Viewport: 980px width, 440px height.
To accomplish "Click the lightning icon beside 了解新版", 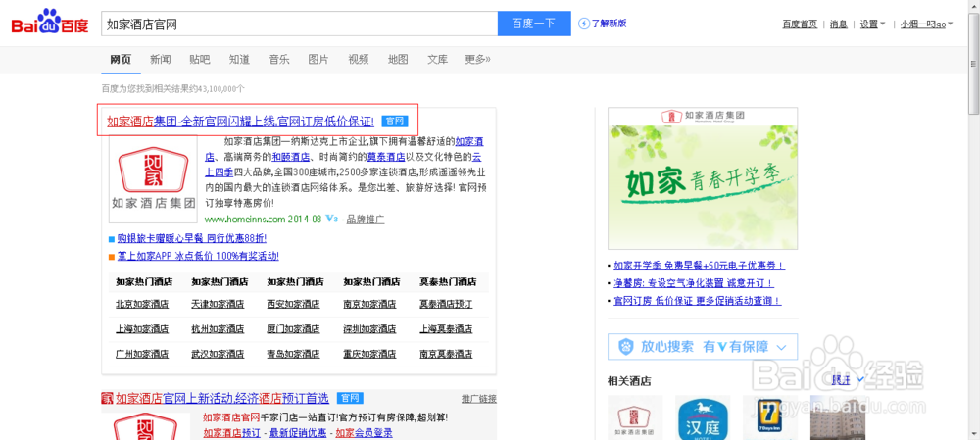I will 584,24.
